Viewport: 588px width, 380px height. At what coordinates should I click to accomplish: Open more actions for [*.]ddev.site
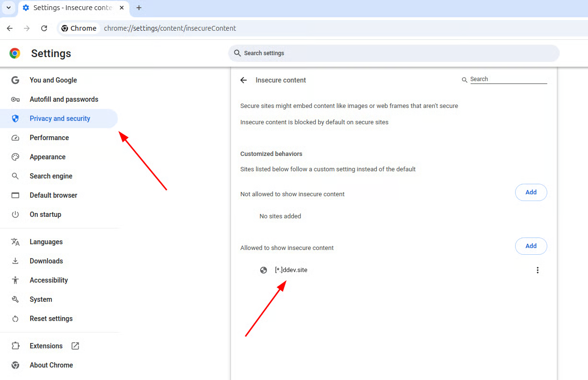(538, 270)
